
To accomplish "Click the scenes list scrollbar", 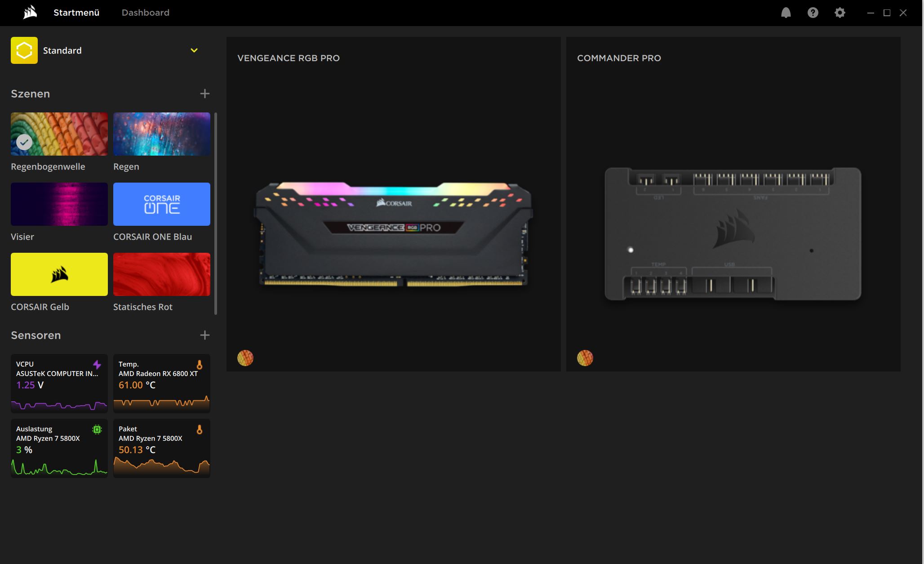I will coord(216,214).
